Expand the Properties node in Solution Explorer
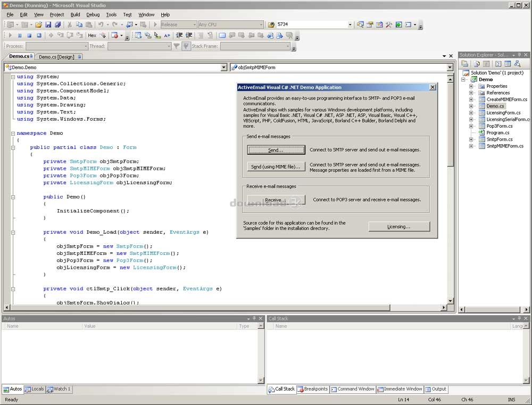The width and height of the screenshot is (532, 405). (x=471, y=86)
